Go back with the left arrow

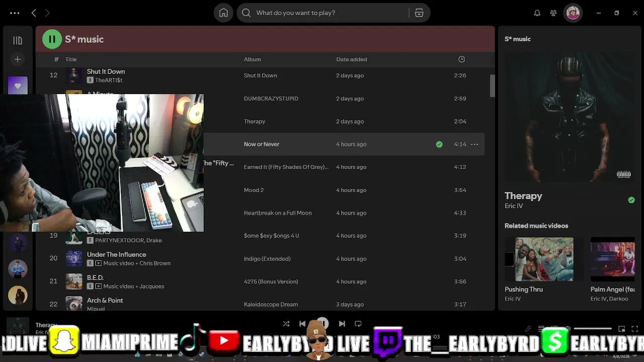34,13
